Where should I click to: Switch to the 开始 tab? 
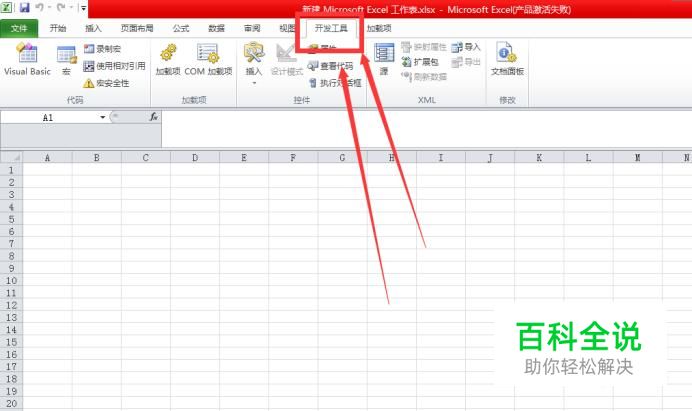[x=58, y=28]
